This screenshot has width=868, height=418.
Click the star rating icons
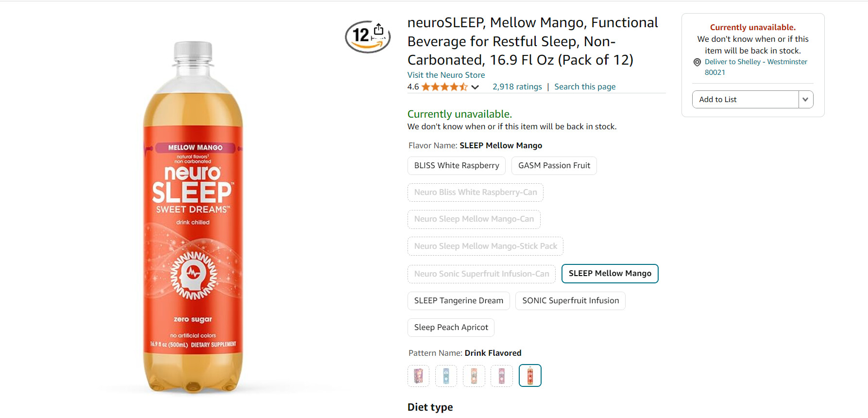click(444, 87)
